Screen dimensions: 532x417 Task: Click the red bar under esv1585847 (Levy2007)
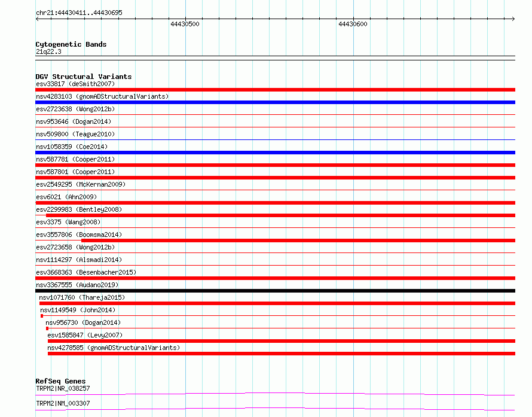[x=282, y=341]
